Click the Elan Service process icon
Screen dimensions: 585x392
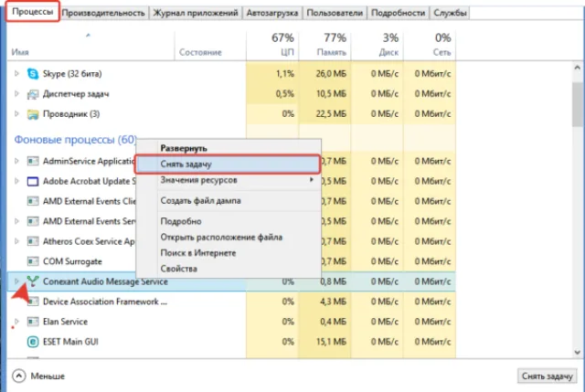click(33, 322)
